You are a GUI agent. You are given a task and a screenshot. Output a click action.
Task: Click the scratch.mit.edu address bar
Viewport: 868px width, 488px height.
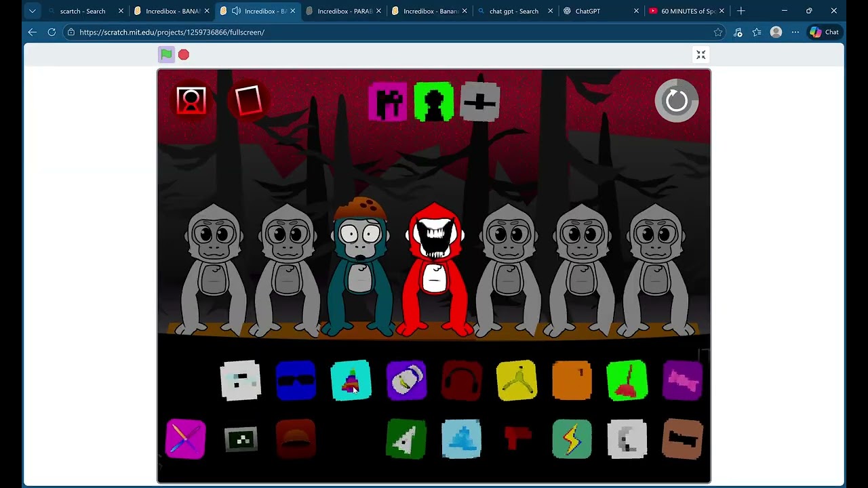(x=393, y=32)
